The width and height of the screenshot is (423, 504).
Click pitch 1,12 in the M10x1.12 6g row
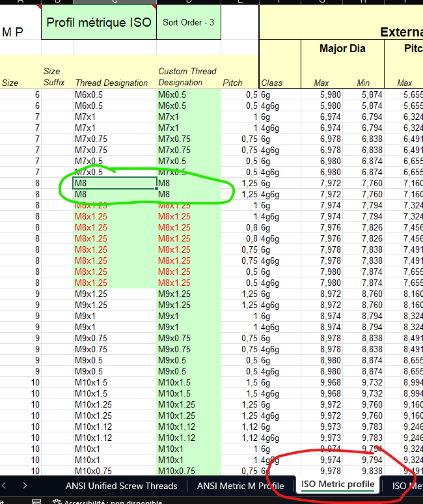pos(239,427)
